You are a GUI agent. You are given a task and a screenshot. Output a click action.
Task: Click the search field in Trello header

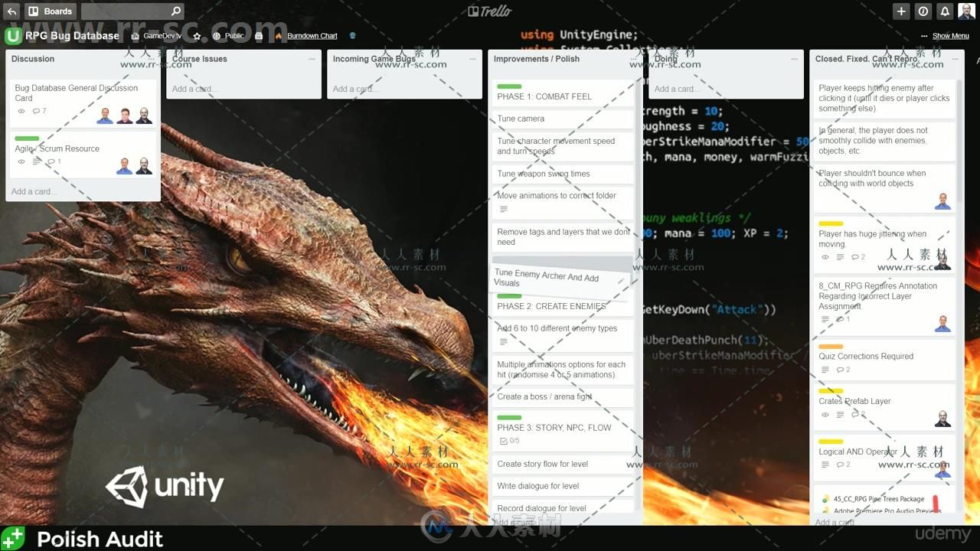tap(132, 11)
